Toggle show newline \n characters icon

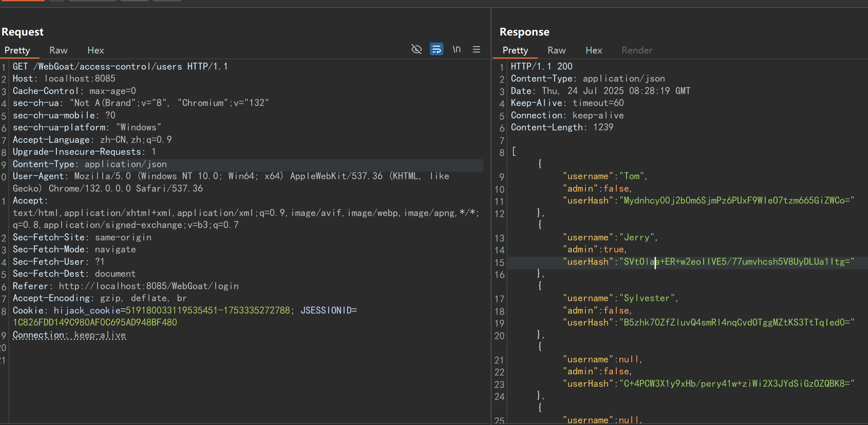coord(457,49)
